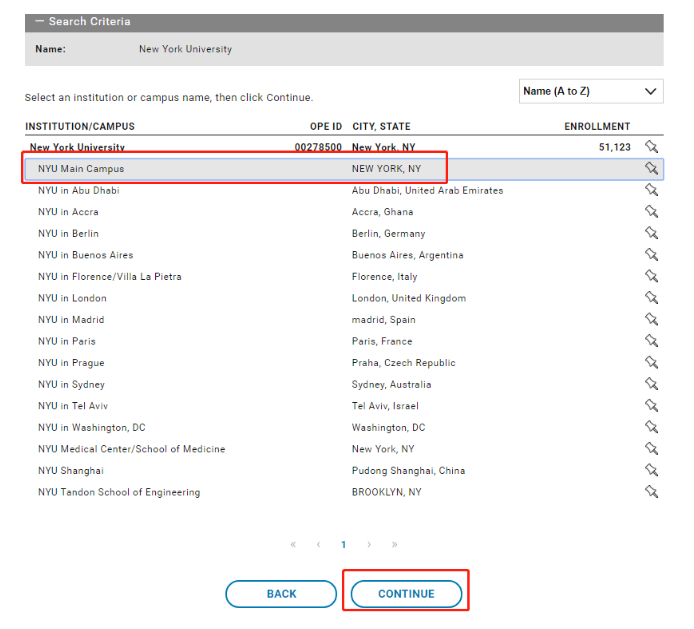The image size is (694, 629).
Task: Select NYU in Accra campus
Action: click(68, 212)
